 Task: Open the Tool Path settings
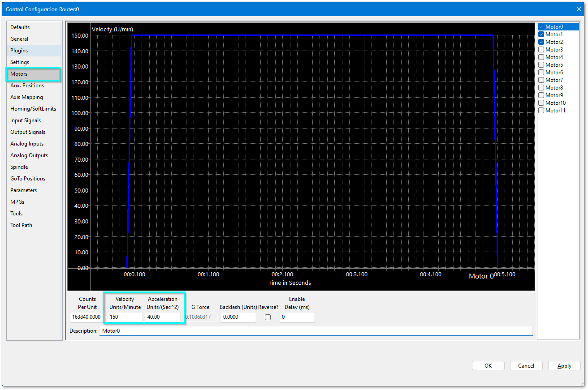point(22,225)
